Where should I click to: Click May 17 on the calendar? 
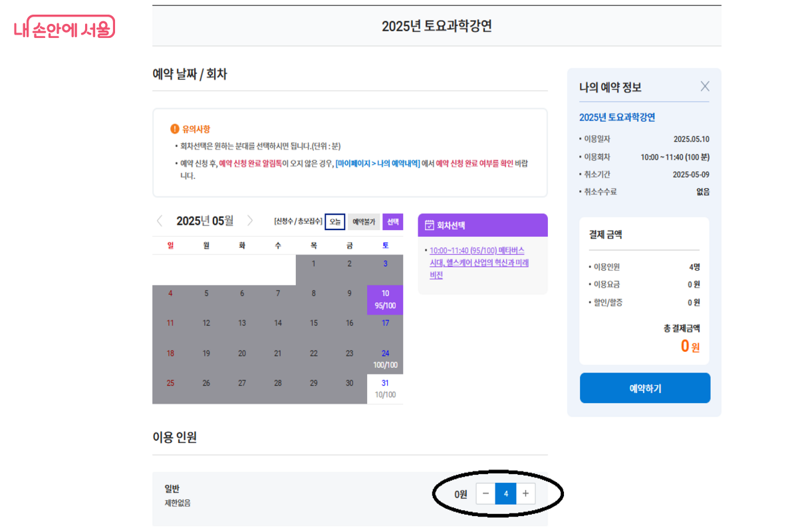pyautogui.click(x=385, y=323)
